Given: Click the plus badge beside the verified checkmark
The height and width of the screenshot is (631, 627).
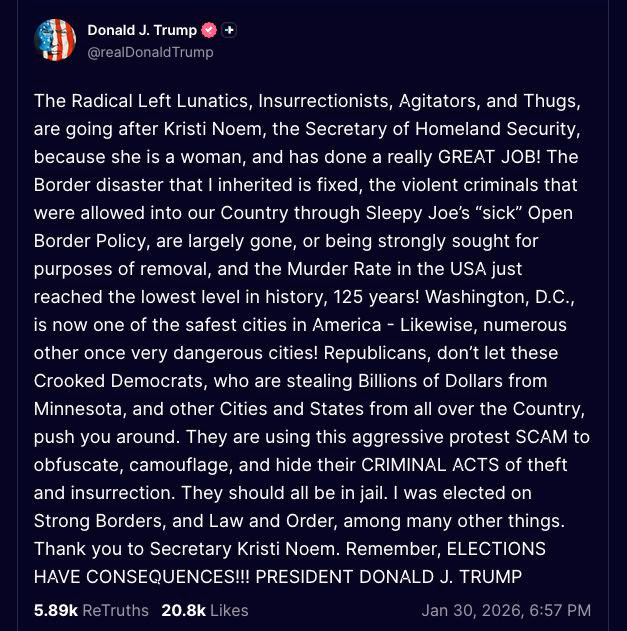Looking at the screenshot, I should [x=229, y=31].
